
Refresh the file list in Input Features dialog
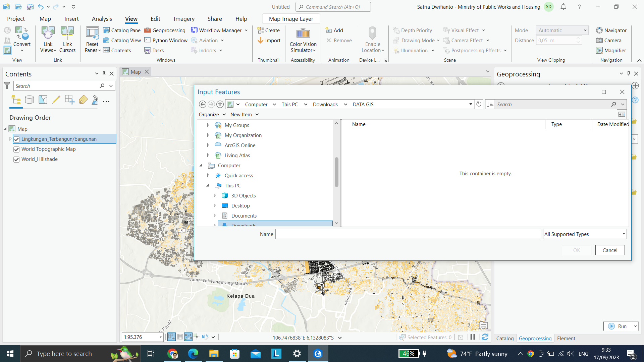pos(479,104)
